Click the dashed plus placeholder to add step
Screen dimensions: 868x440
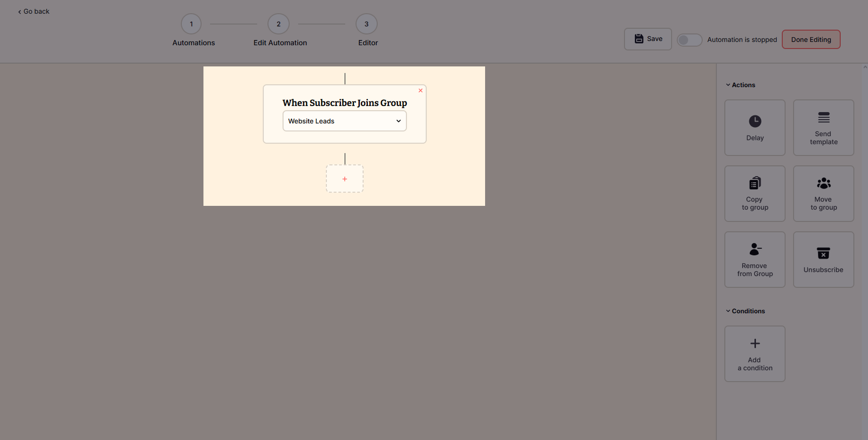click(x=344, y=179)
